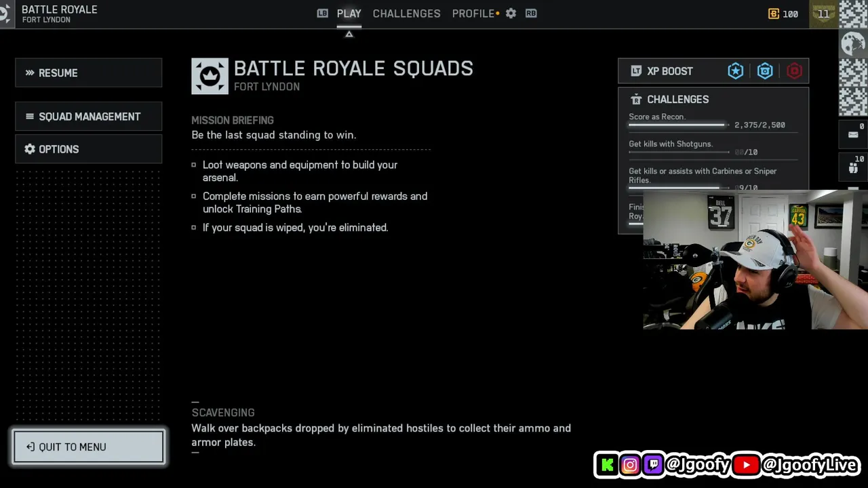Click the Carbines or Sniper Rifles progress bar
This screenshot has width=868, height=488.
click(679, 188)
